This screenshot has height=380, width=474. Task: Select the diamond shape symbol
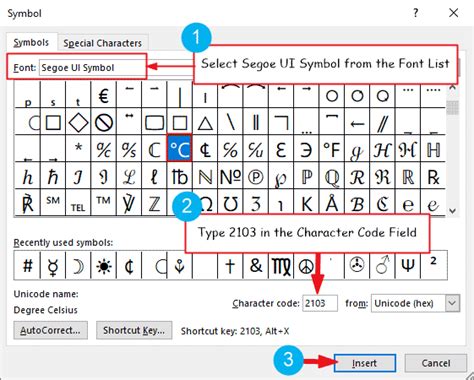(x=78, y=121)
